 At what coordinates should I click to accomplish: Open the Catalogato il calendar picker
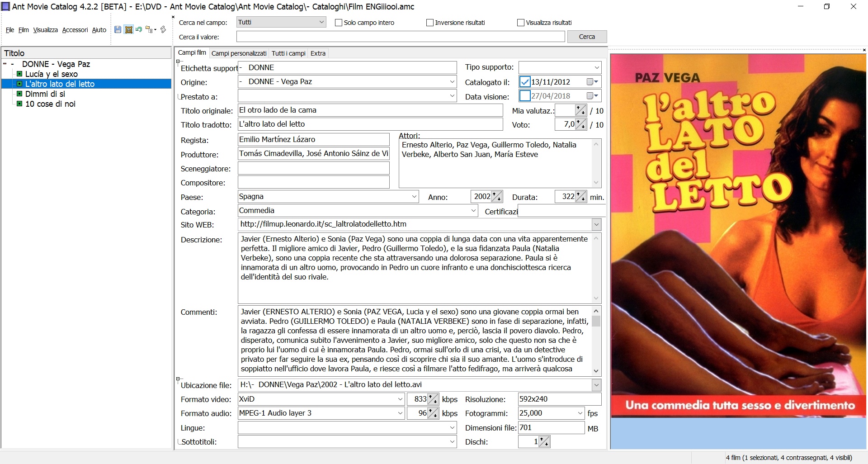pyautogui.click(x=593, y=82)
